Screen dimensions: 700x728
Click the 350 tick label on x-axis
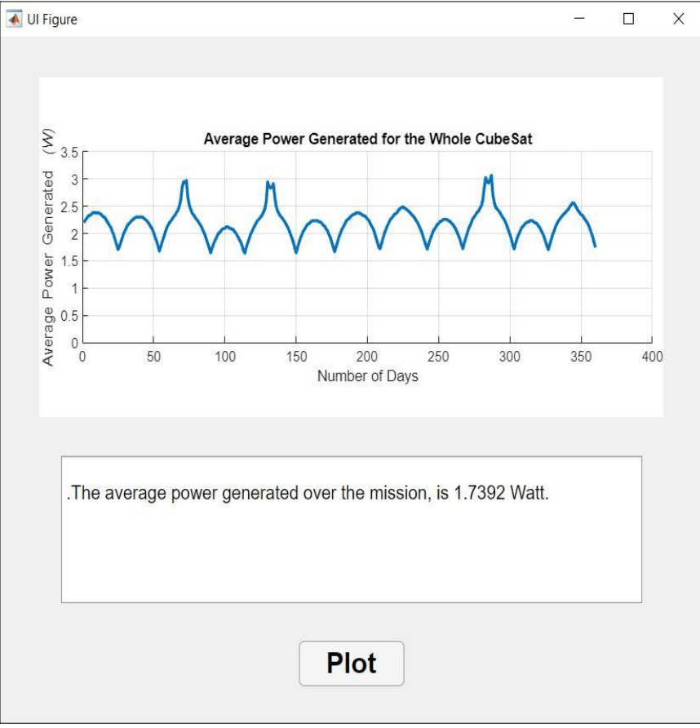581,357
